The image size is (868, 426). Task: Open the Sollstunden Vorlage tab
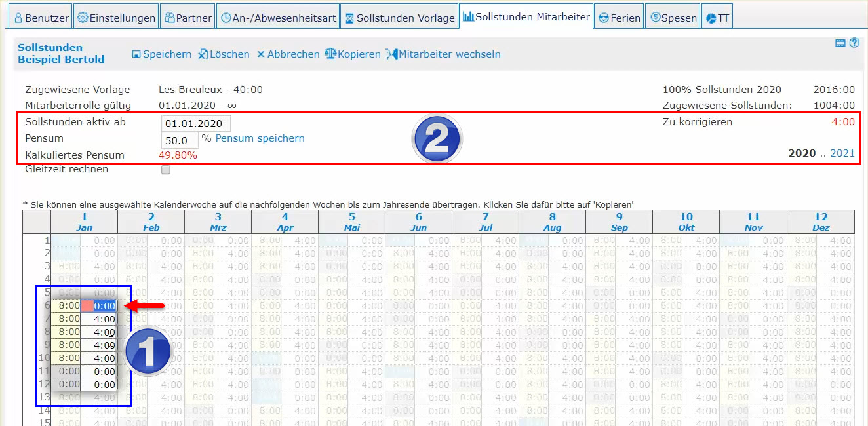click(x=399, y=18)
